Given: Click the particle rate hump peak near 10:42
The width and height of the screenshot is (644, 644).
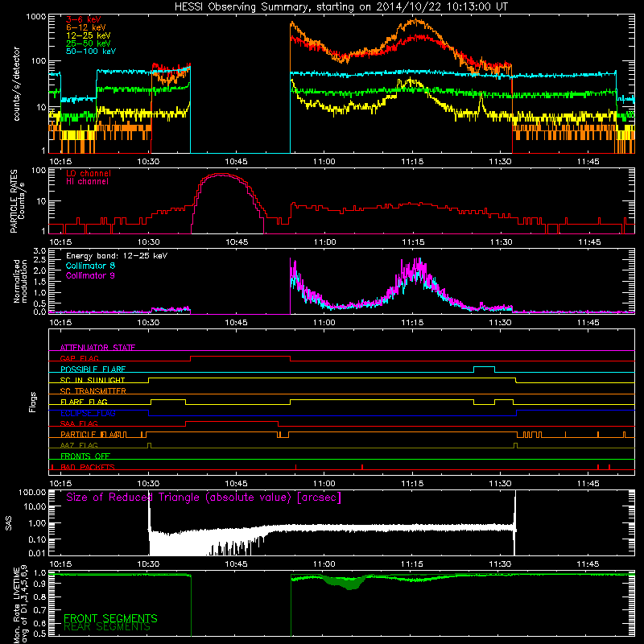Looking at the screenshot, I should coord(221,174).
